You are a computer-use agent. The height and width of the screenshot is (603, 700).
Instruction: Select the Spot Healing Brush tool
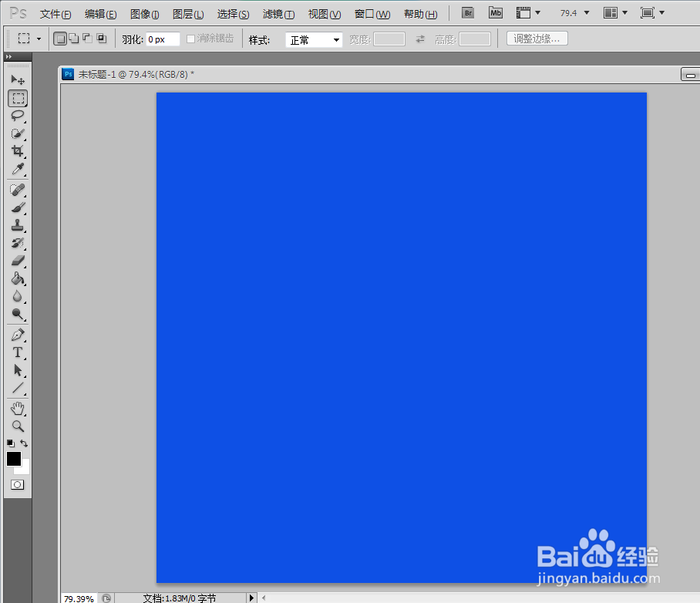tap(18, 190)
